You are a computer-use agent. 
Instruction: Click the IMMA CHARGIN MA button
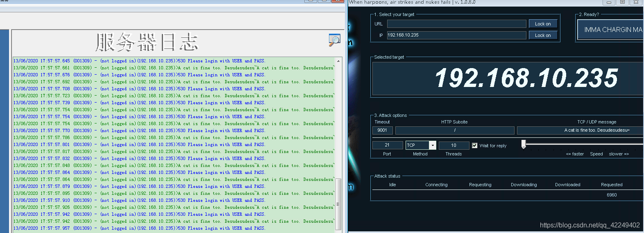610,30
